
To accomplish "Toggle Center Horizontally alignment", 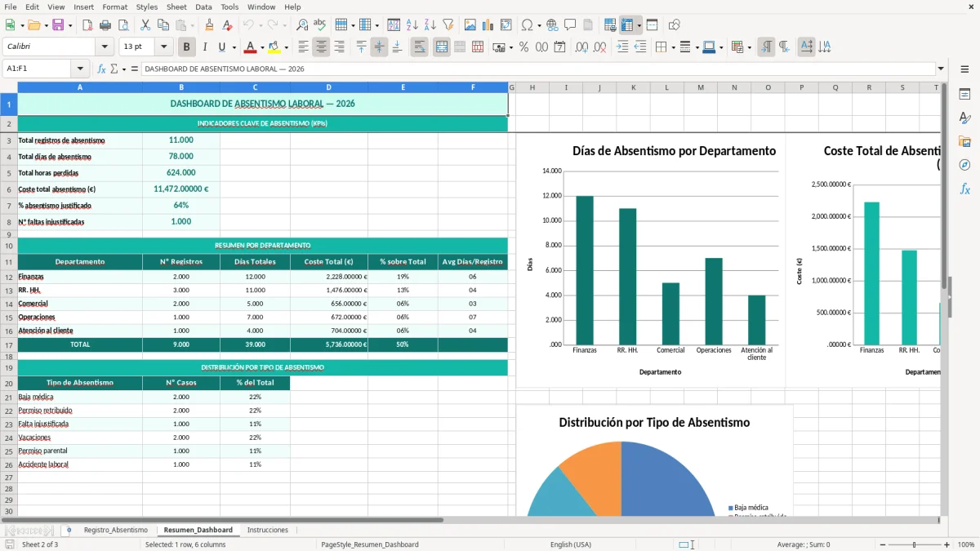I will tap(321, 47).
